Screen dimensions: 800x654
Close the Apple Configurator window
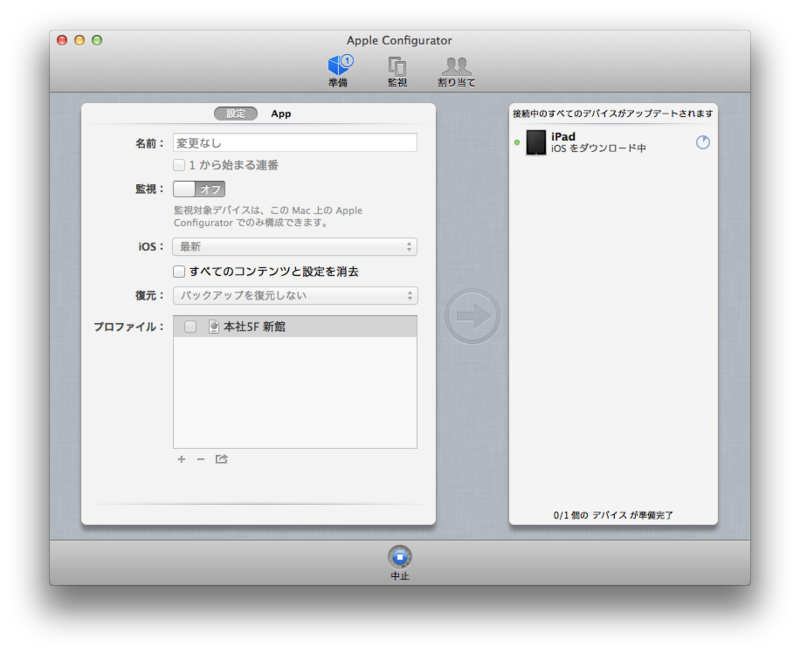click(62, 40)
